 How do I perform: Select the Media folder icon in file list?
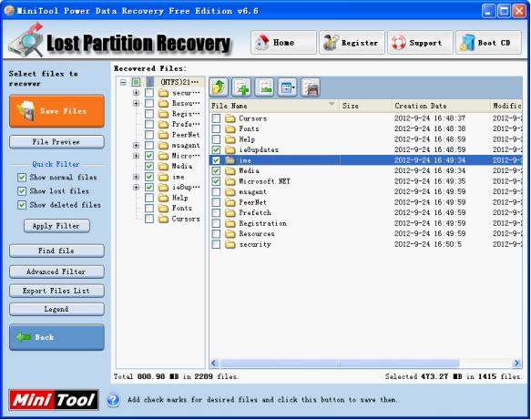click(x=230, y=170)
